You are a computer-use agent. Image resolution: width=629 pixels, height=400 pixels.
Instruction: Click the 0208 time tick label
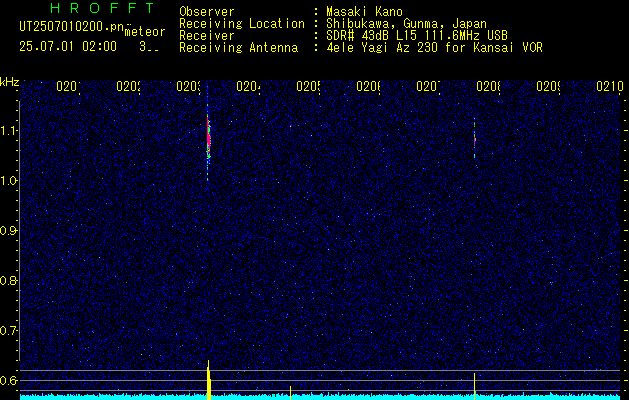tap(488, 86)
